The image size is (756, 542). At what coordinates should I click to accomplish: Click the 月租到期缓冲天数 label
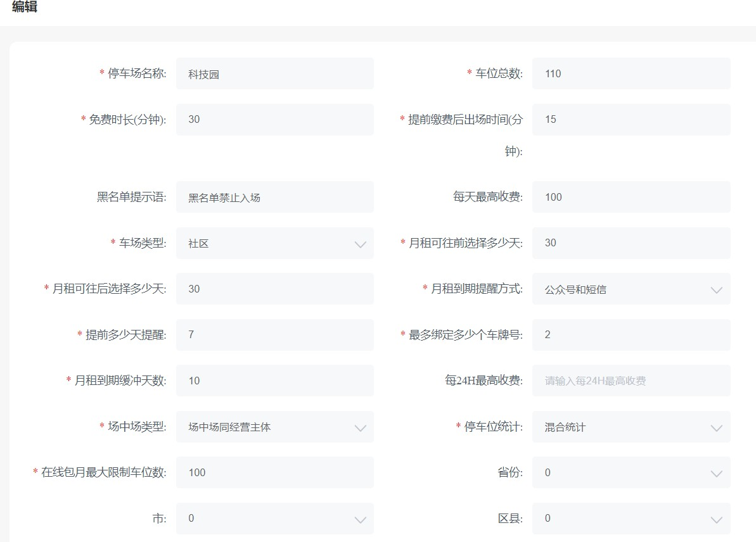coord(120,381)
